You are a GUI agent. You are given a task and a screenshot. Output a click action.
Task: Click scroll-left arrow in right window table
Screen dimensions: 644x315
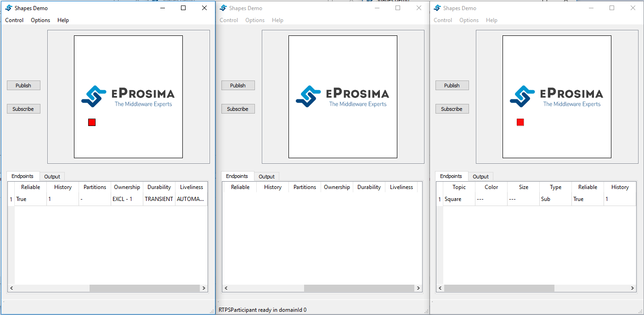(440, 288)
